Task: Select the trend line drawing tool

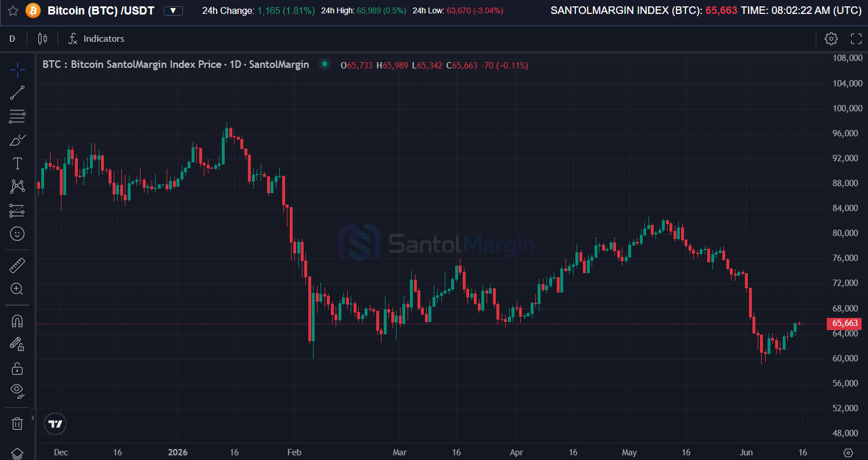Action: [x=17, y=93]
